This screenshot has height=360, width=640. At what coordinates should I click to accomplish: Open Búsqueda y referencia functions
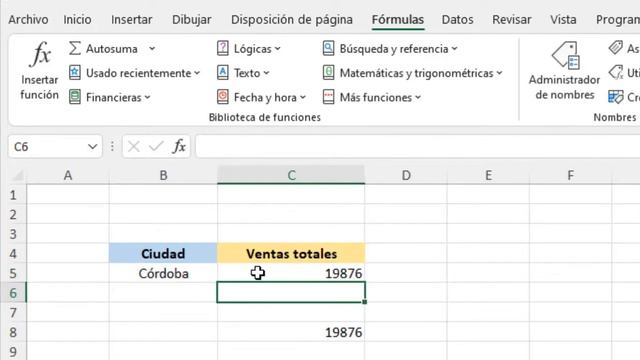tap(390, 49)
